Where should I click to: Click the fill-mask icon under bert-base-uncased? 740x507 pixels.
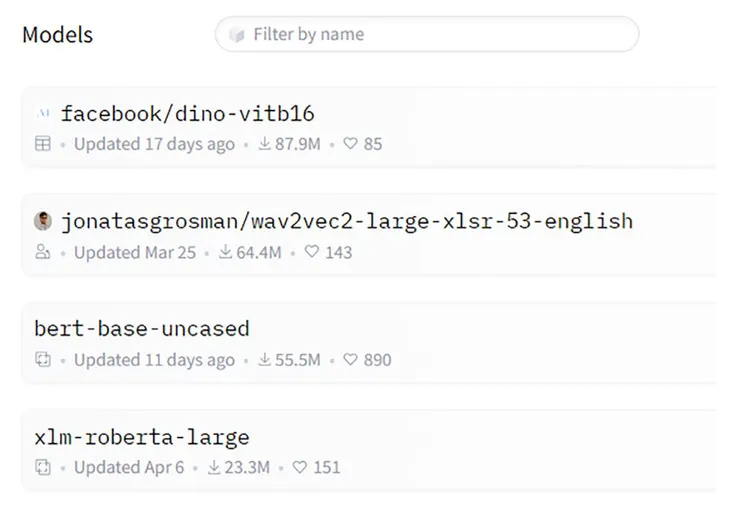[x=43, y=360]
